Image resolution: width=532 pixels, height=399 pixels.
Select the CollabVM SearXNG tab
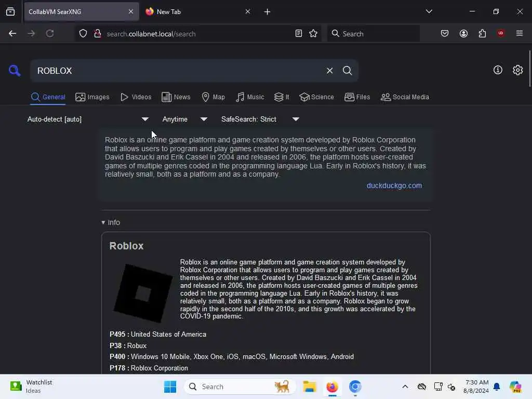82,12
